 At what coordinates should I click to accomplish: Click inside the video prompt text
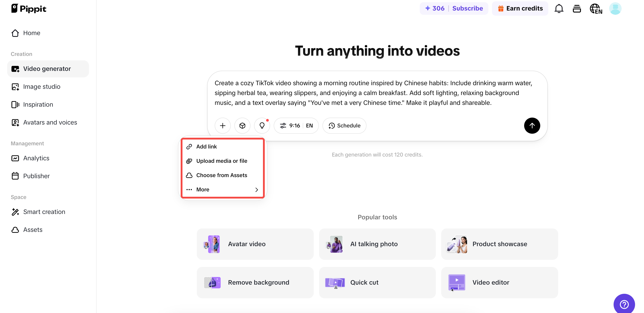(x=375, y=93)
